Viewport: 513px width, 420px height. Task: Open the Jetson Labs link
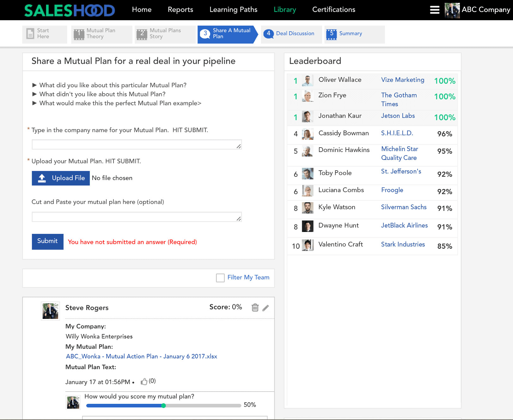398,116
